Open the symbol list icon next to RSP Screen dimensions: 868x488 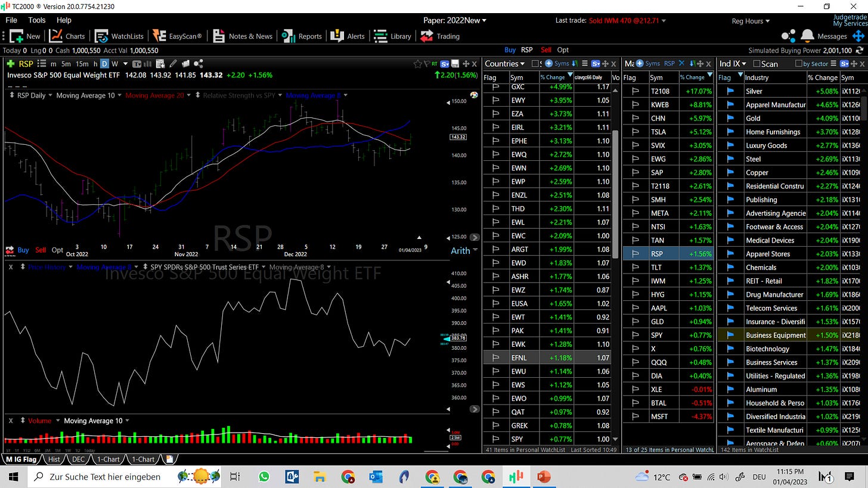42,64
